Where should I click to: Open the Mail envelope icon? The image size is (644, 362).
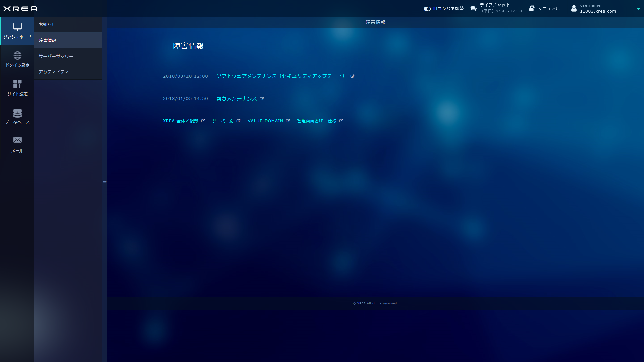[17, 140]
